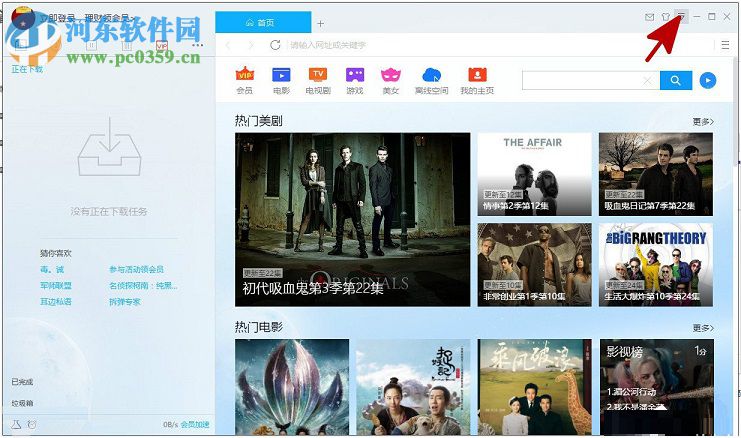Click the round blue play button
The height and width of the screenshot is (438, 741).
(x=707, y=81)
